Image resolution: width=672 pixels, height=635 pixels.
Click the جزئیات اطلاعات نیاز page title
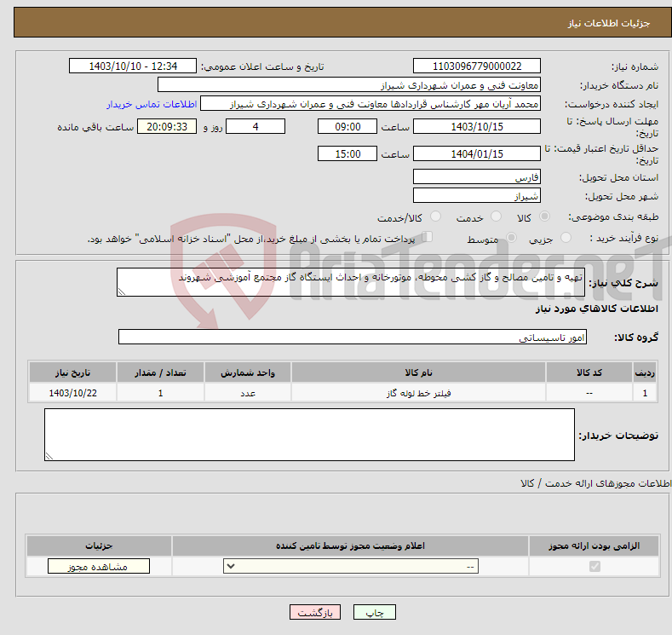(609, 23)
